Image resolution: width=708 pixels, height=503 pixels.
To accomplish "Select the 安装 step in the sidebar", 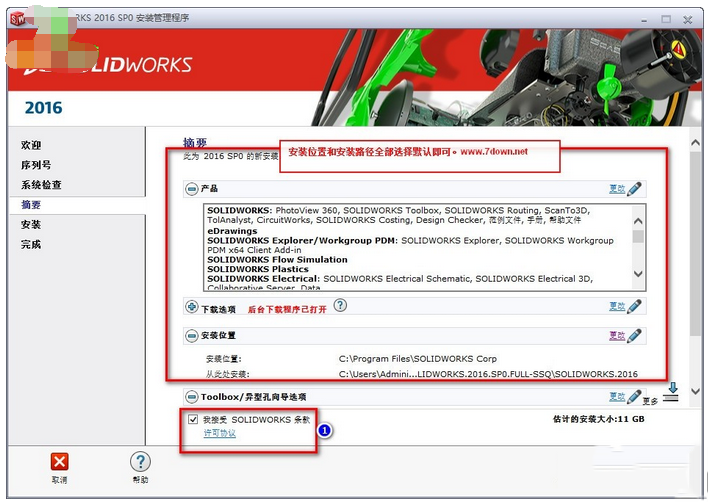I will point(31,224).
